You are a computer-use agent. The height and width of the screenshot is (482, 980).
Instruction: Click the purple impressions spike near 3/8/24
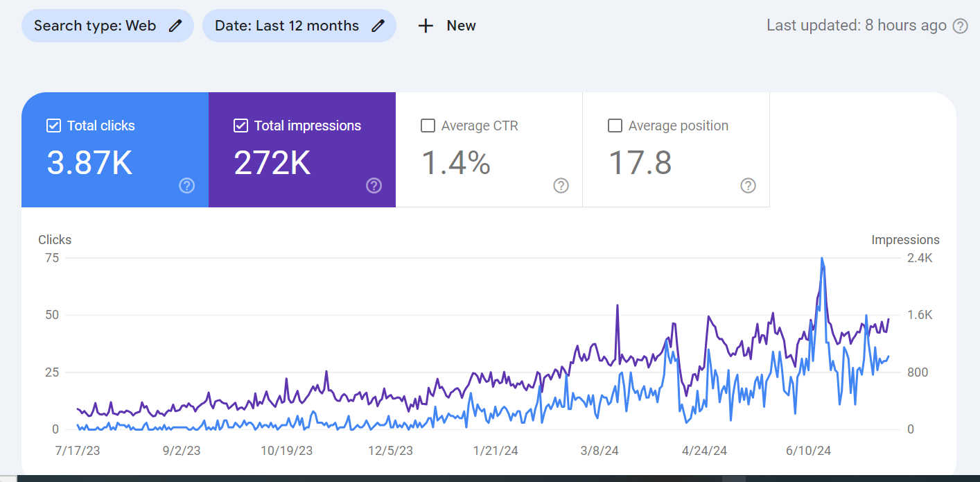click(x=617, y=305)
